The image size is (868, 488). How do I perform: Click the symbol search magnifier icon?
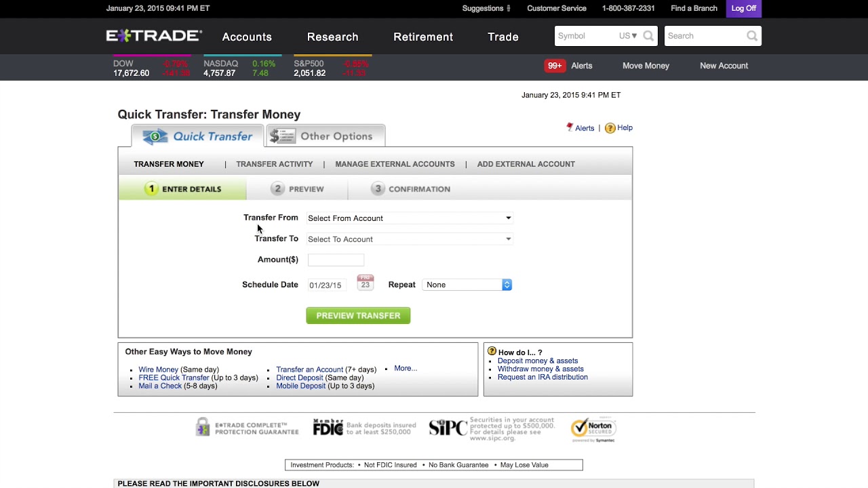tap(648, 36)
